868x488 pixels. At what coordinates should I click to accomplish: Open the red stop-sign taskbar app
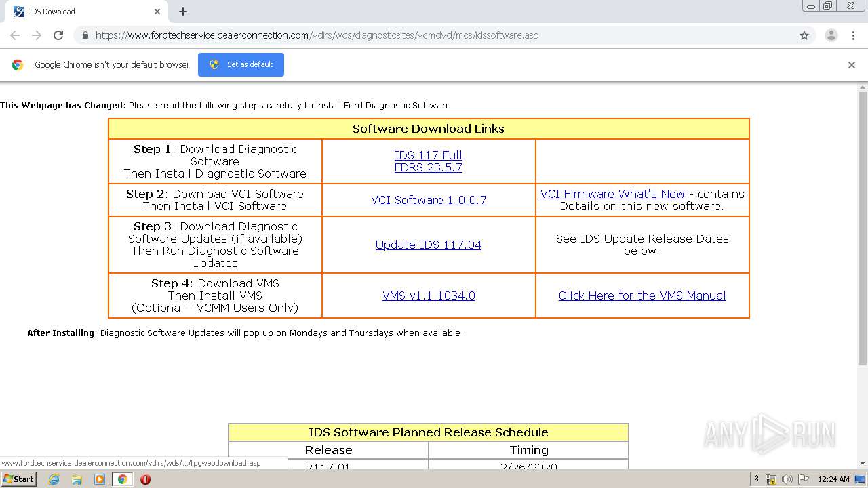[145, 479]
